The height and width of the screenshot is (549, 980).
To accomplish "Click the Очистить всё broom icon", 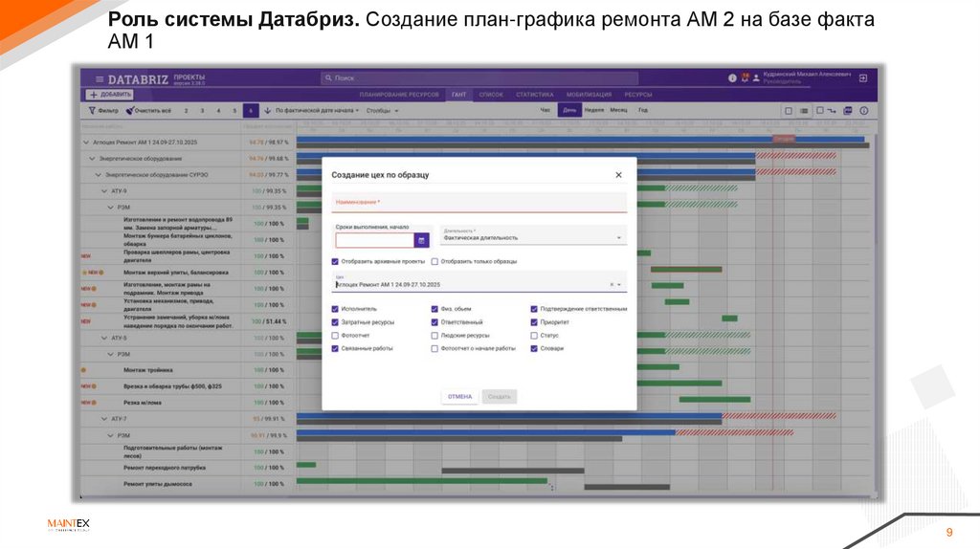I will pos(130,111).
